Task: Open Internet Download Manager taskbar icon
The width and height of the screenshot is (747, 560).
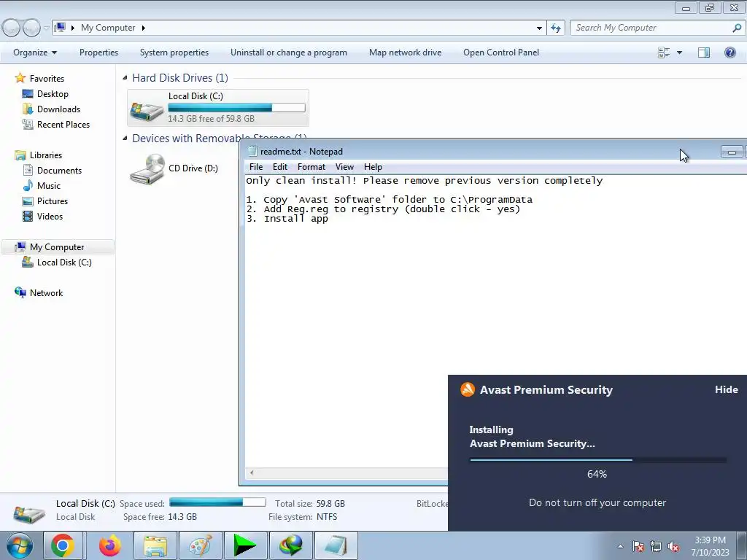Action: [290, 545]
